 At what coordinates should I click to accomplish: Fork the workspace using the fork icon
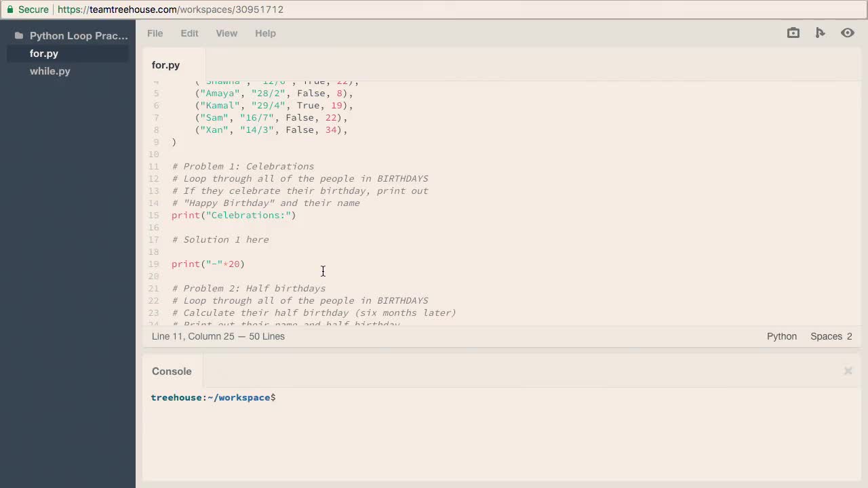(x=820, y=33)
